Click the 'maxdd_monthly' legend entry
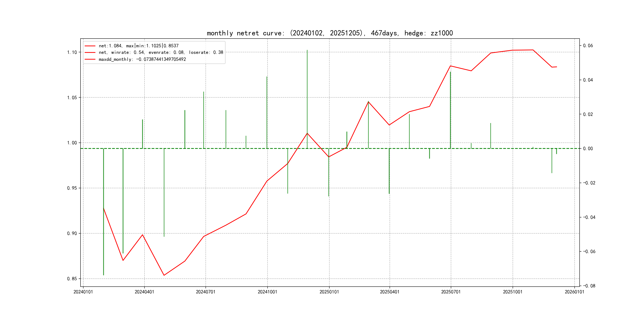 [x=142, y=59]
